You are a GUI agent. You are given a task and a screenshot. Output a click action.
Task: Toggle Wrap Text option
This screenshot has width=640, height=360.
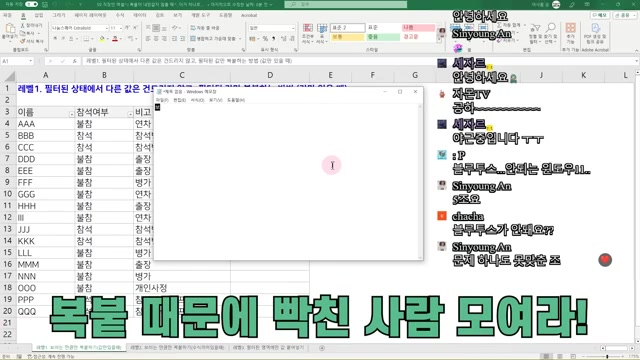205,28
